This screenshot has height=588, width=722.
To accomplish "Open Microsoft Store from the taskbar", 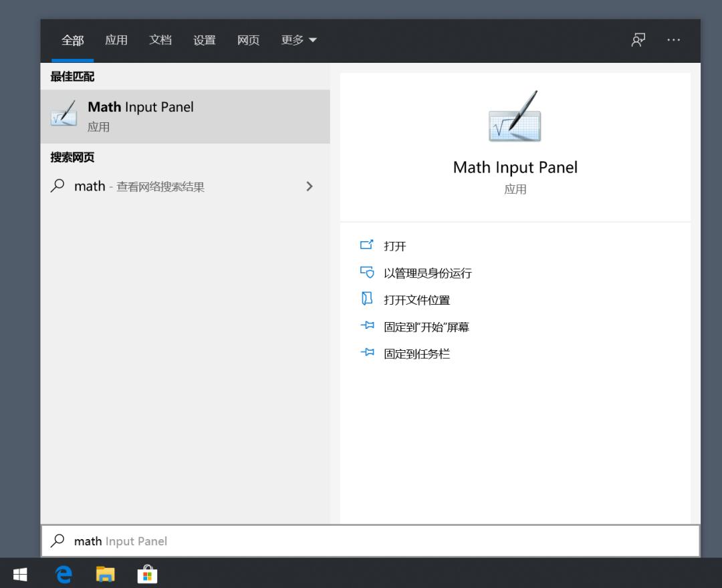I will [x=147, y=573].
